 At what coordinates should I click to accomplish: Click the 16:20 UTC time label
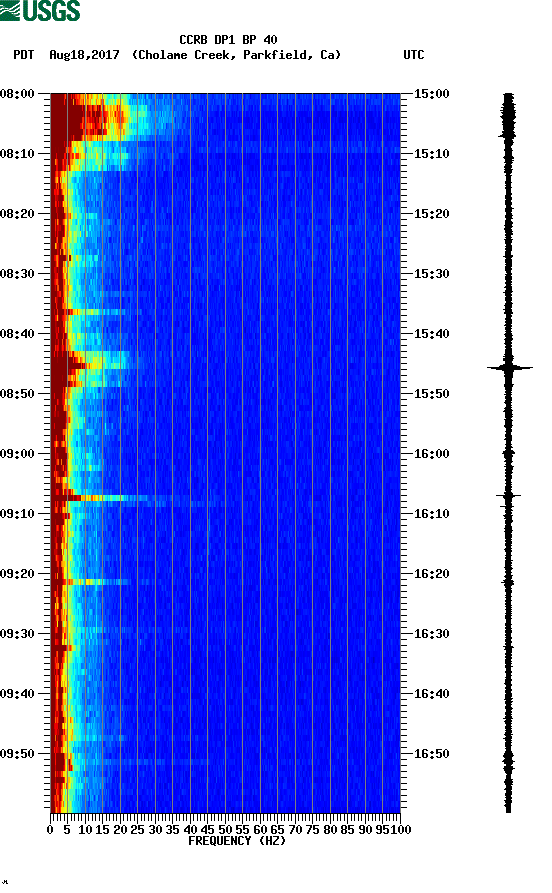pos(431,574)
